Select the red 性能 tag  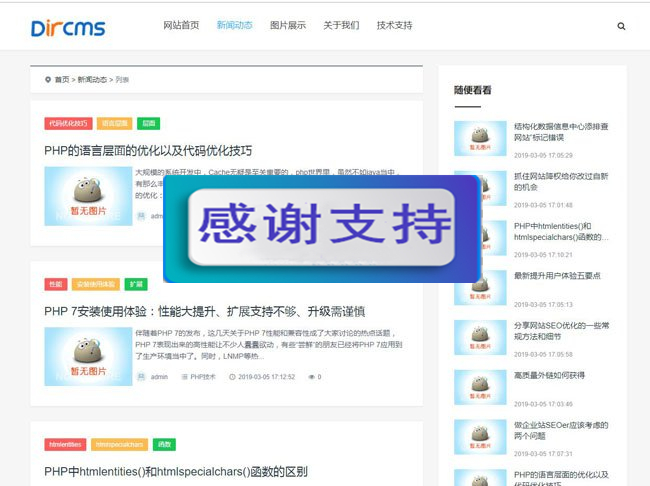pos(56,284)
